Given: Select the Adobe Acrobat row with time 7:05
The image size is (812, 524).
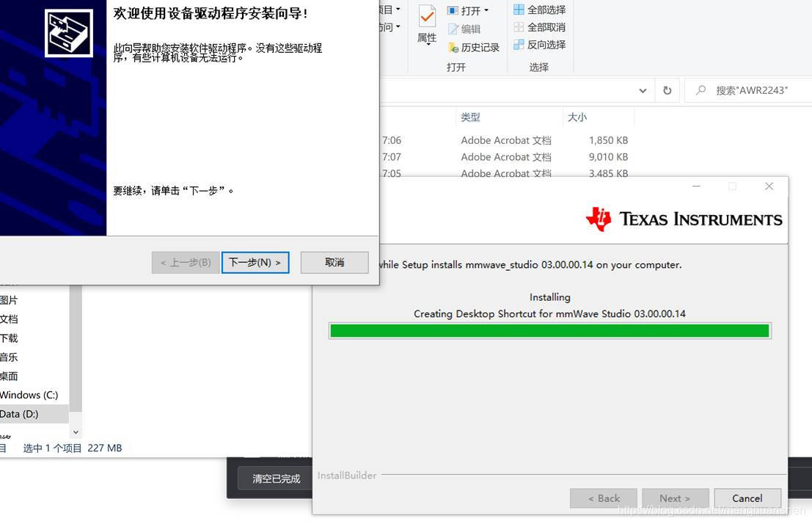Looking at the screenshot, I should coord(505,173).
